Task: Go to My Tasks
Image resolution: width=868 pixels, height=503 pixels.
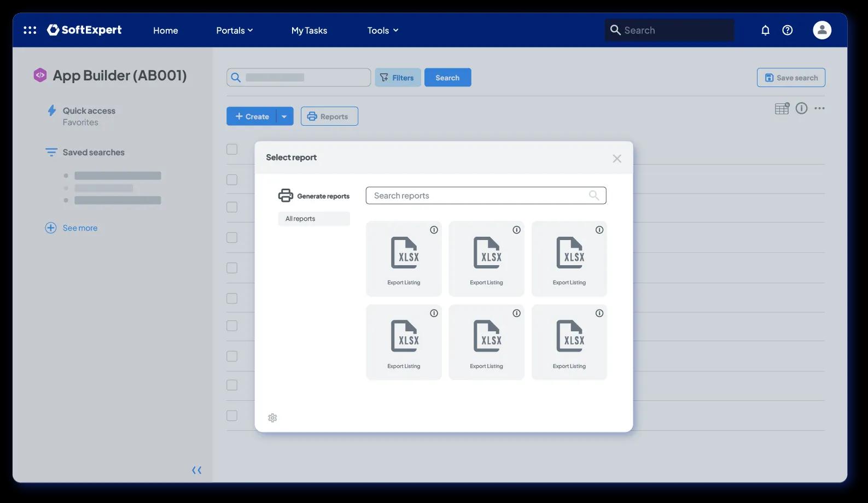Action: pyautogui.click(x=309, y=31)
